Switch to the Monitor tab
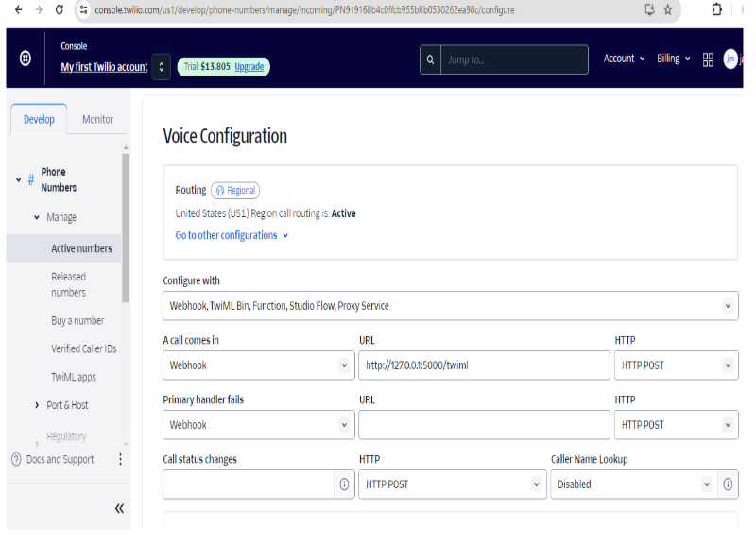 click(97, 120)
